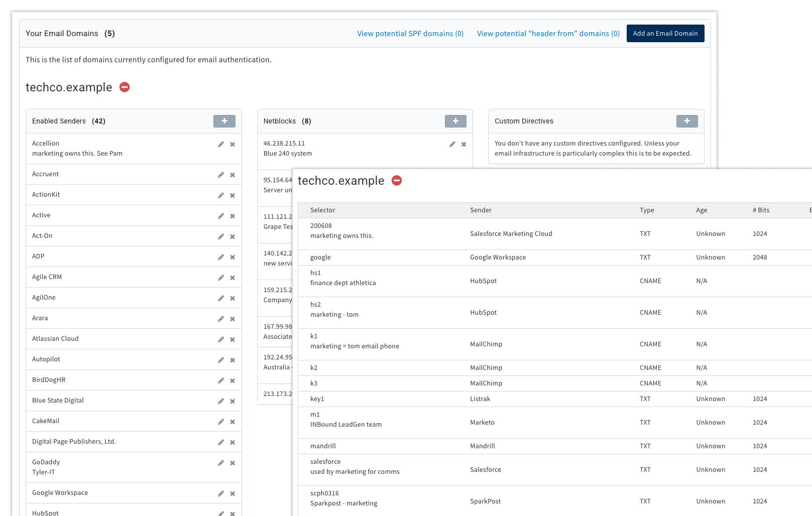The width and height of the screenshot is (812, 516).
Task: Delete the BirdDogHR sender
Action: (233, 380)
